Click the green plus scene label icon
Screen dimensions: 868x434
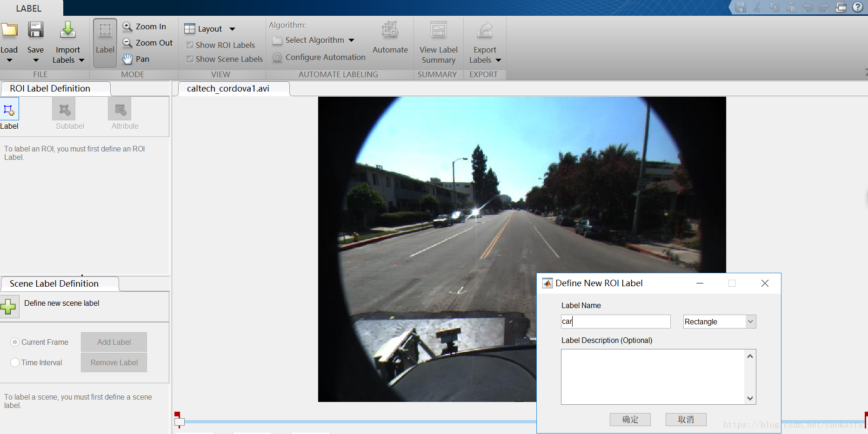8,307
